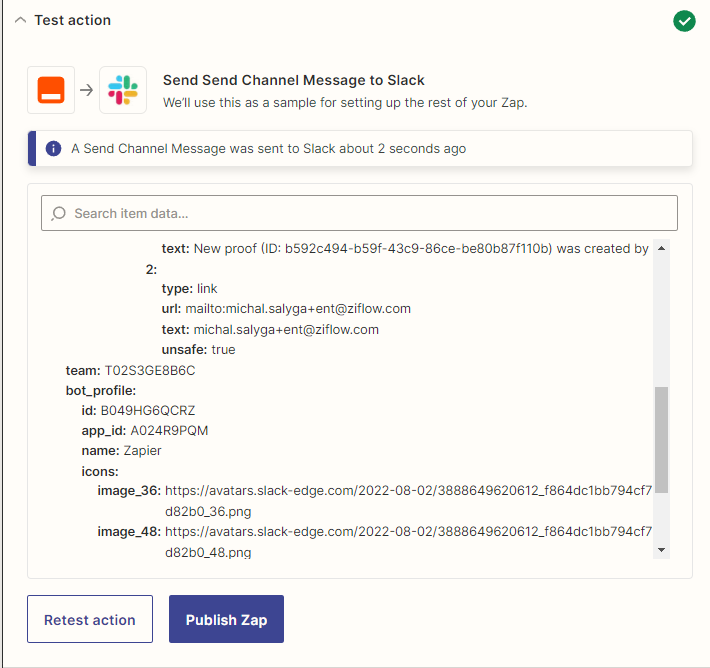Click the green success checkmark icon
710x668 pixels.
coord(684,21)
